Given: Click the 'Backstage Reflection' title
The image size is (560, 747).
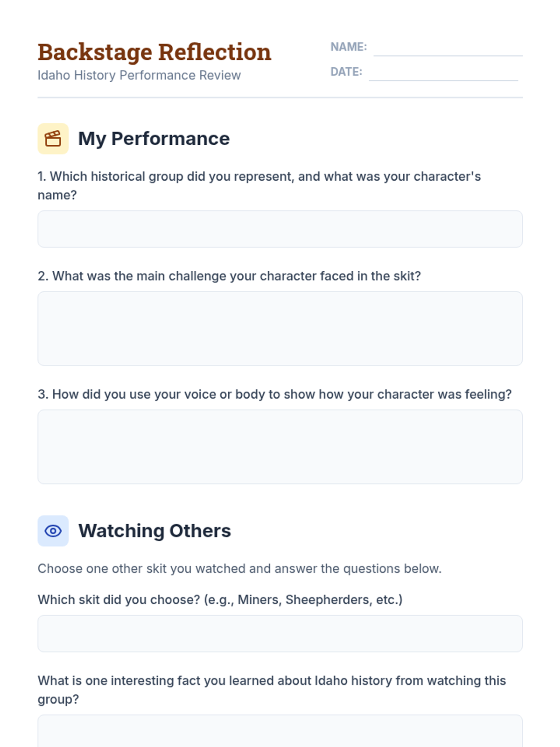Looking at the screenshot, I should 154,52.
